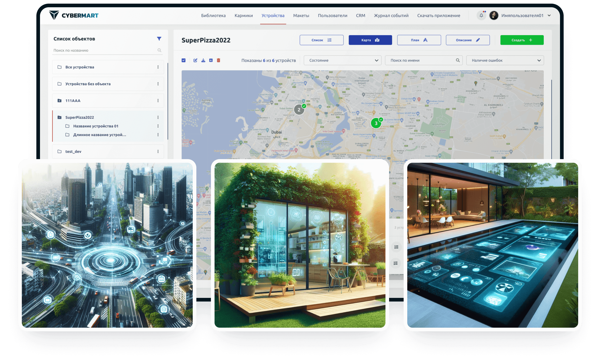600x364 pixels.
Task: Click the CyberMart logo
Action: point(73,15)
